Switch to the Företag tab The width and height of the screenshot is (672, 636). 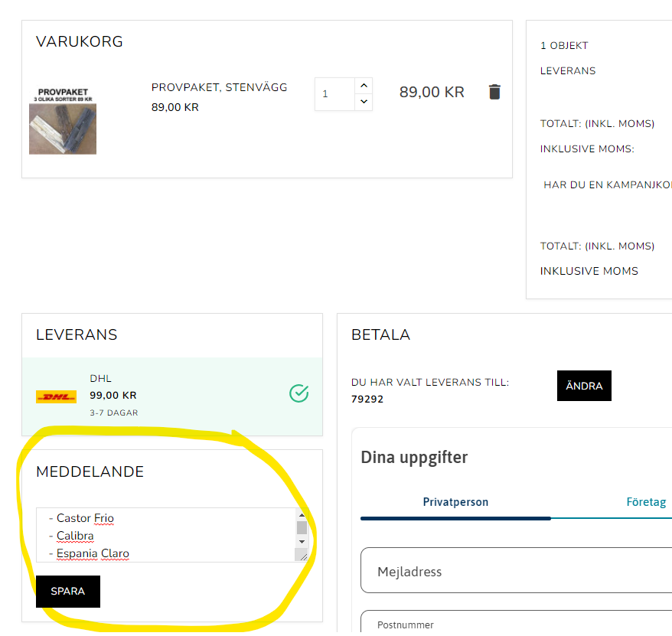point(646,502)
